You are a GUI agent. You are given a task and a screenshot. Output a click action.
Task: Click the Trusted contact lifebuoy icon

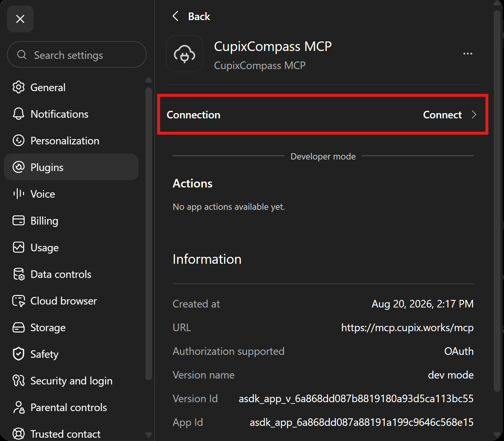coord(18,434)
